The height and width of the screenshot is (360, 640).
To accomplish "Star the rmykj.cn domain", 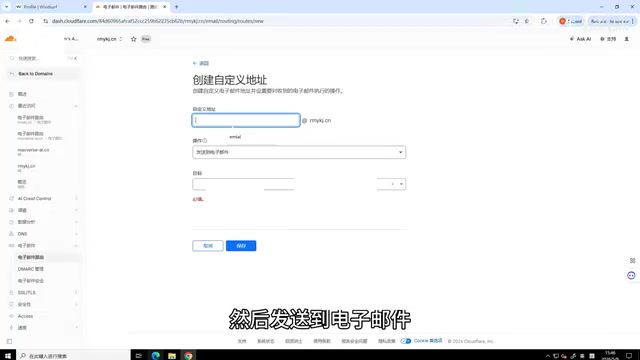I will point(133,39).
